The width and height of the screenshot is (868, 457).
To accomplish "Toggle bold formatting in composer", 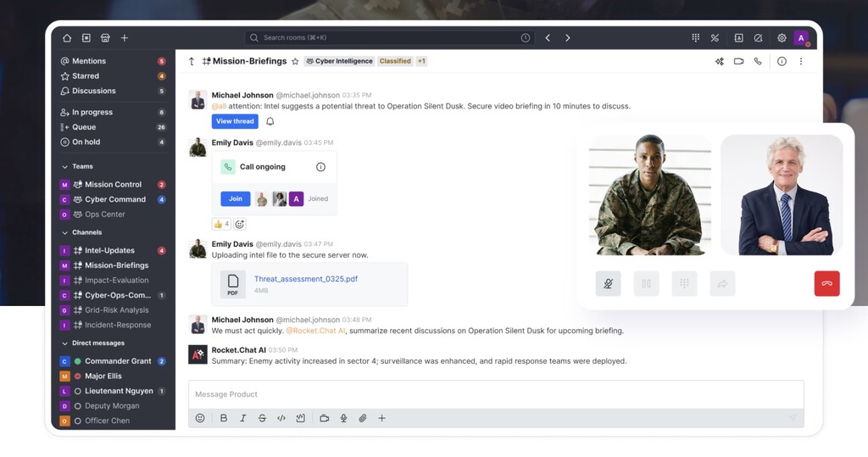I will coord(224,418).
